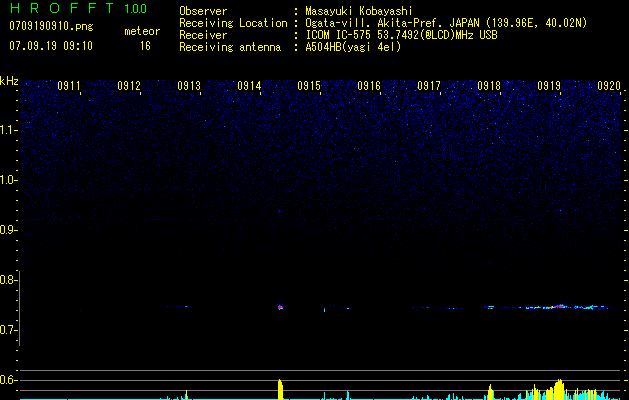
Task: Select the meteor count value 16
Action: pos(145,46)
